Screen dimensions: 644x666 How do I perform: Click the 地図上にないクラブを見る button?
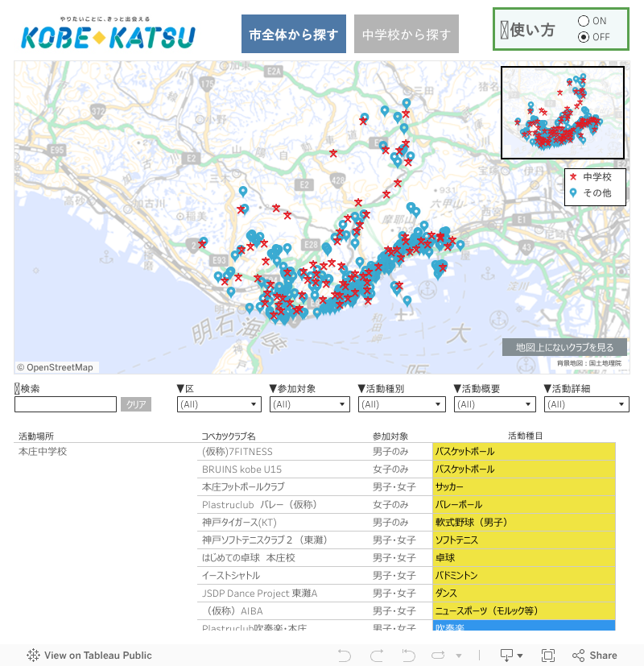pyautogui.click(x=564, y=347)
